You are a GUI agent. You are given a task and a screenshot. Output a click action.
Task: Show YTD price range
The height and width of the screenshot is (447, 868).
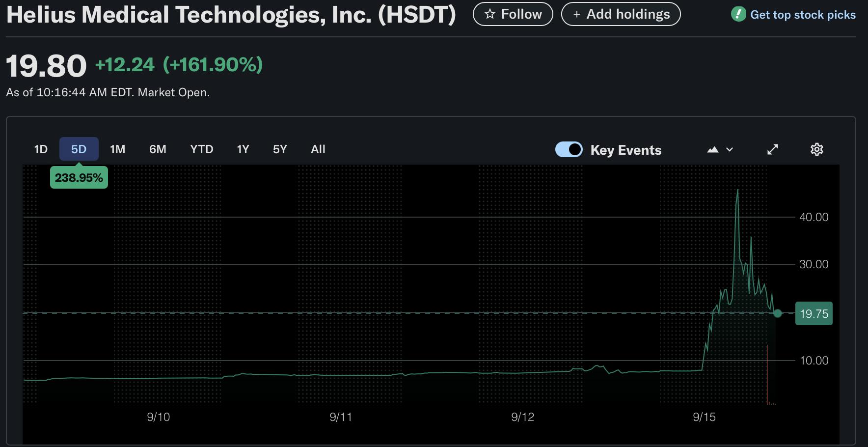[x=201, y=149]
